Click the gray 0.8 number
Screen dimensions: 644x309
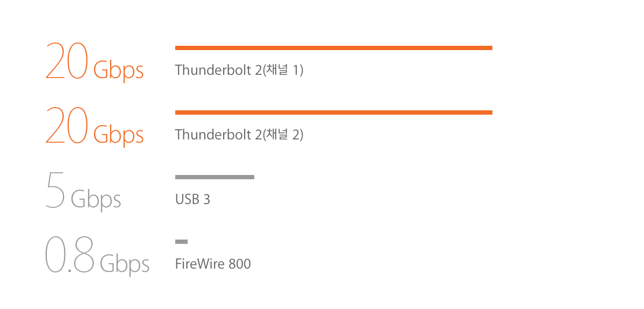click(x=70, y=254)
